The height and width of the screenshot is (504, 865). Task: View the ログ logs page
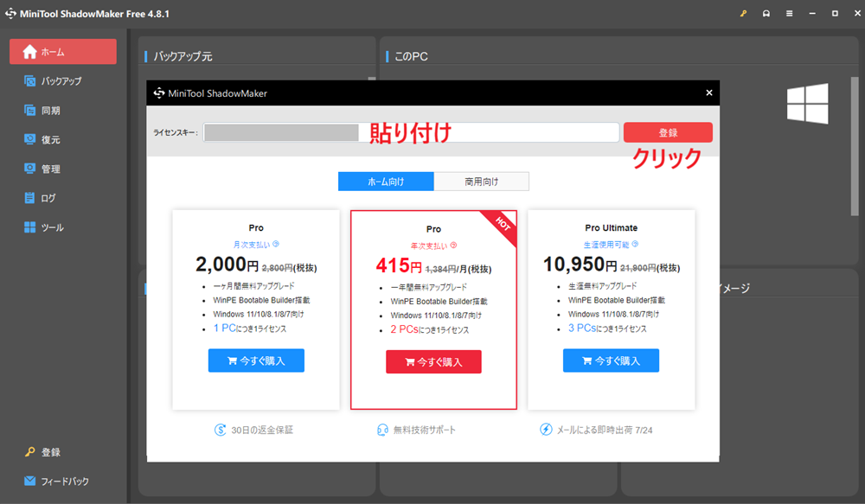click(x=40, y=198)
